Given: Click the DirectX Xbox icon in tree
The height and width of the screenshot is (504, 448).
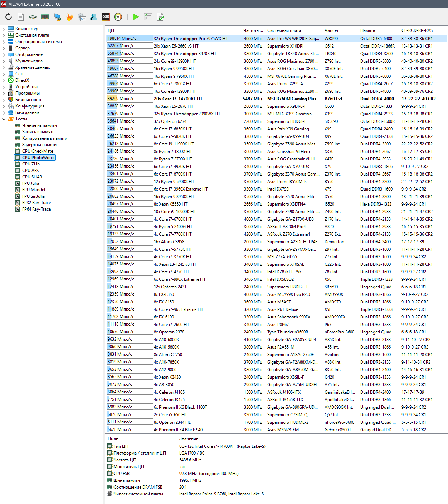Looking at the screenshot, I should coord(11,80).
